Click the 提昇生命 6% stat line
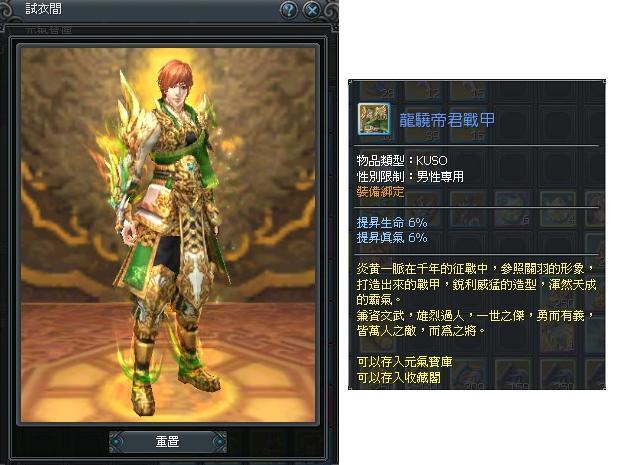The width and height of the screenshot is (617, 465). click(x=392, y=223)
